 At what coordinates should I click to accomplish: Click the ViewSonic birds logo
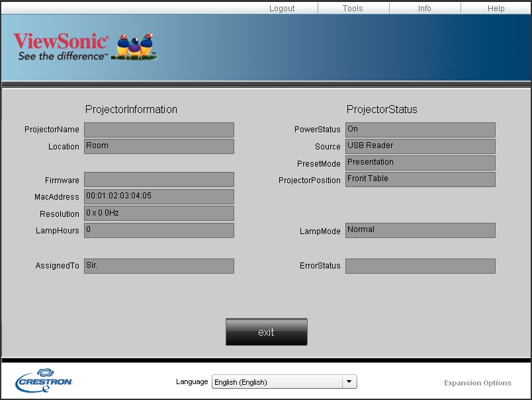click(x=135, y=47)
